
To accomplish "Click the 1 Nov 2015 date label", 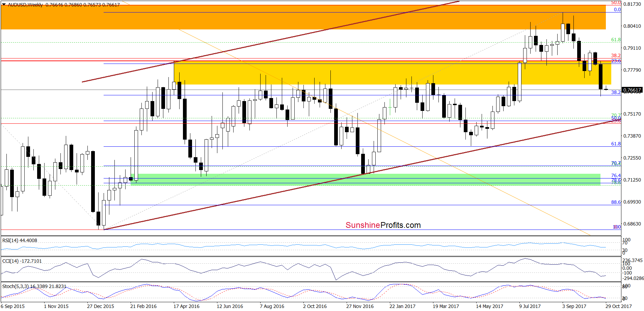I will [56, 306].
